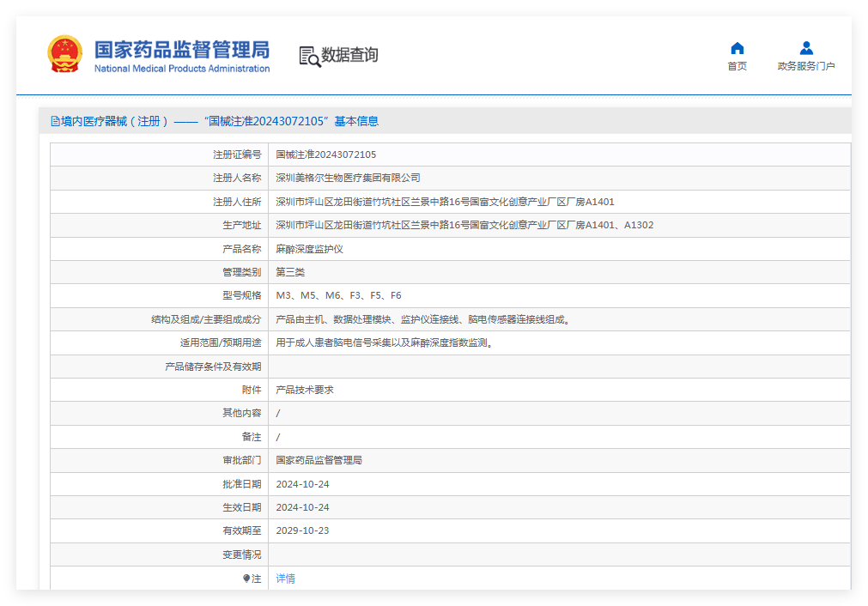Click the 注册人名称 label
Screen dimensions: 868x606
coord(237,178)
